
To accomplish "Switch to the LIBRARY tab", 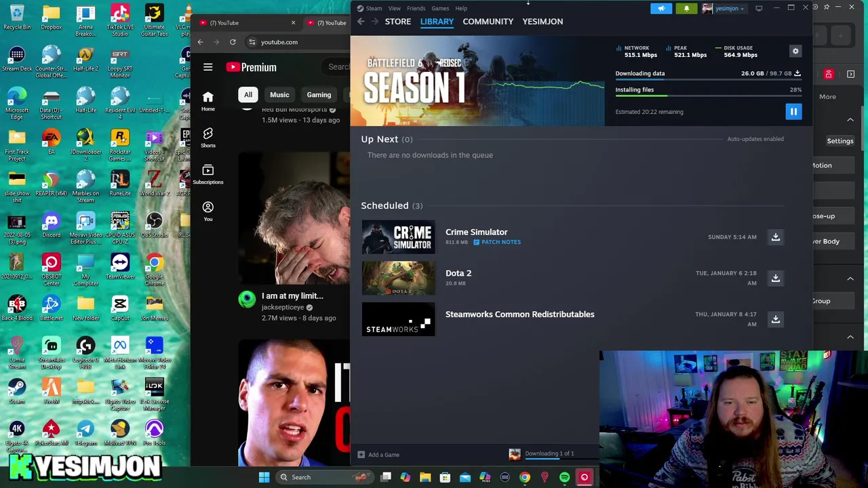I will pos(437,21).
